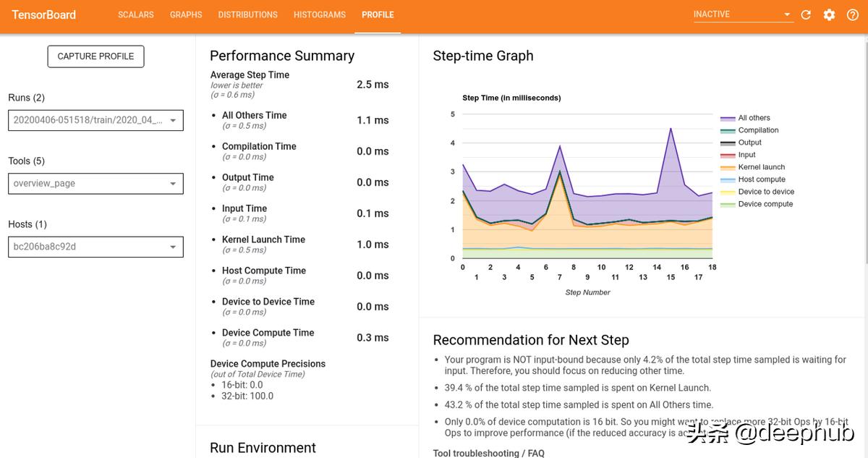Image resolution: width=868 pixels, height=458 pixels.
Task: Open the INACTIVE plugins dropdown
Action: pyautogui.click(x=743, y=14)
